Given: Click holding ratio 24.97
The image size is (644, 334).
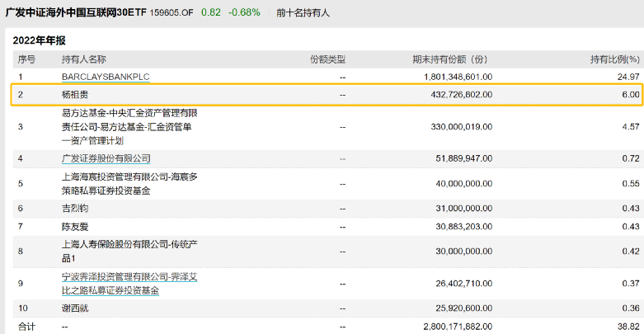Looking at the screenshot, I should coord(628,77).
